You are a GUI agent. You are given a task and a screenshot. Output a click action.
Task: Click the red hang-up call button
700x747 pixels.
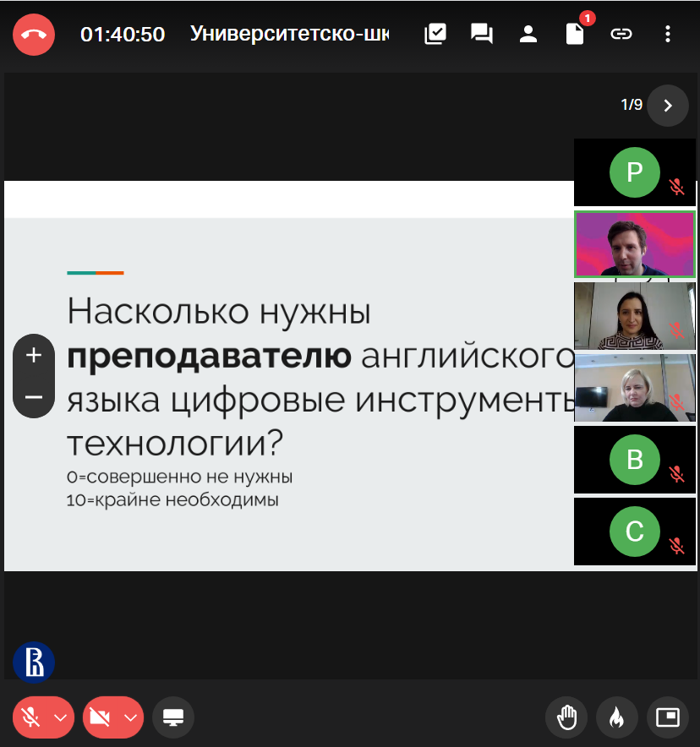point(33,35)
